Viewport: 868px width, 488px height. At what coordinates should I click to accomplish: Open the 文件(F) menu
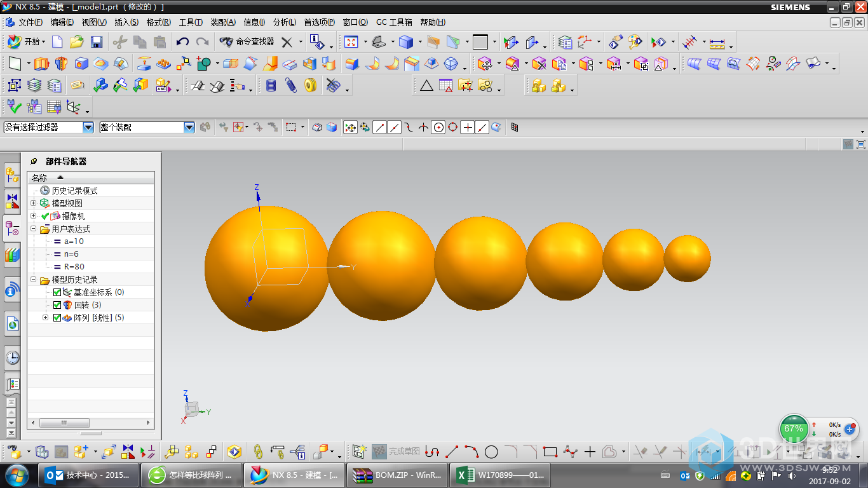(x=30, y=22)
